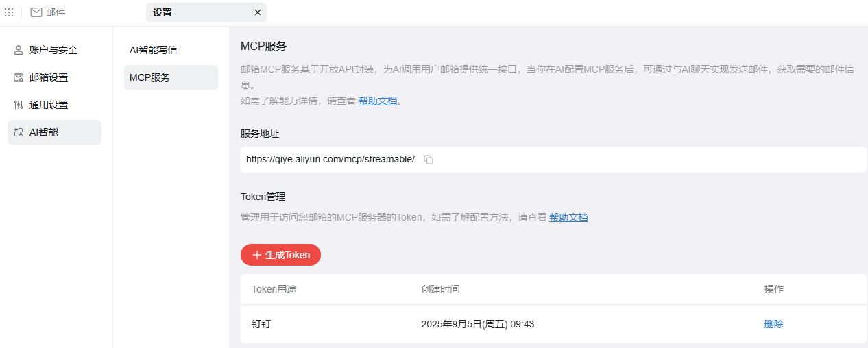Select the MCP服务 submenu item

pos(150,77)
